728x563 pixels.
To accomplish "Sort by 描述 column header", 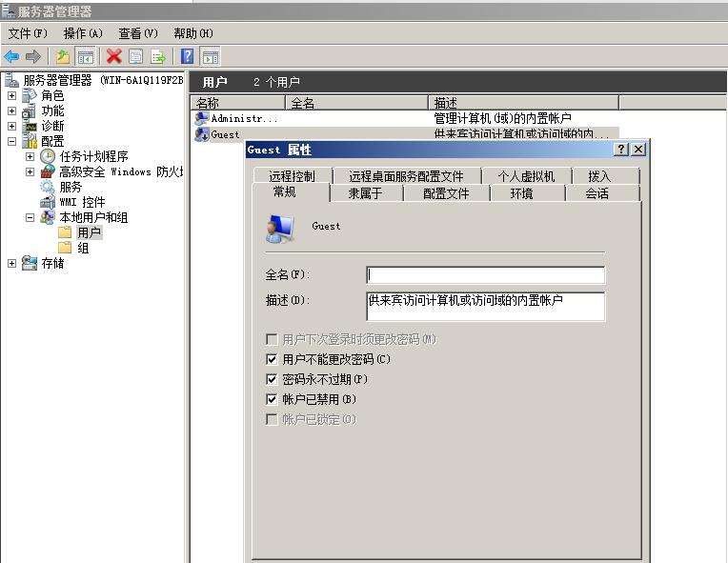I will (x=523, y=103).
